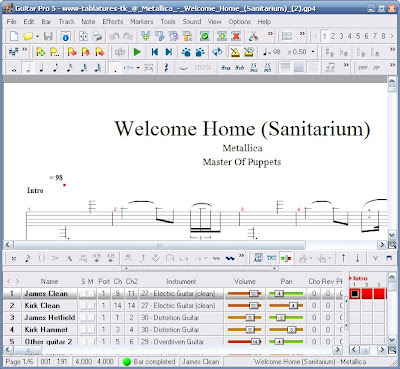The width and height of the screenshot is (400, 369).
Task: Select the quarter note duration
Action: 42,68
